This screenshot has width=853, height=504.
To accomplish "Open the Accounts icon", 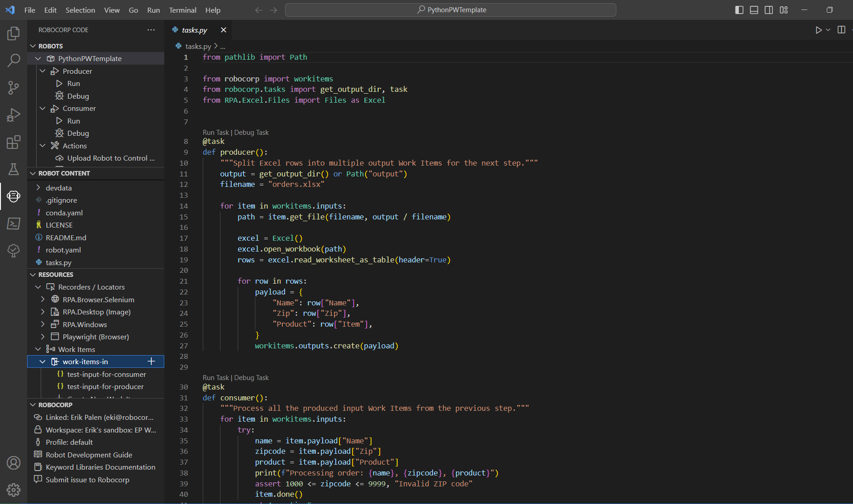I will 14,463.
